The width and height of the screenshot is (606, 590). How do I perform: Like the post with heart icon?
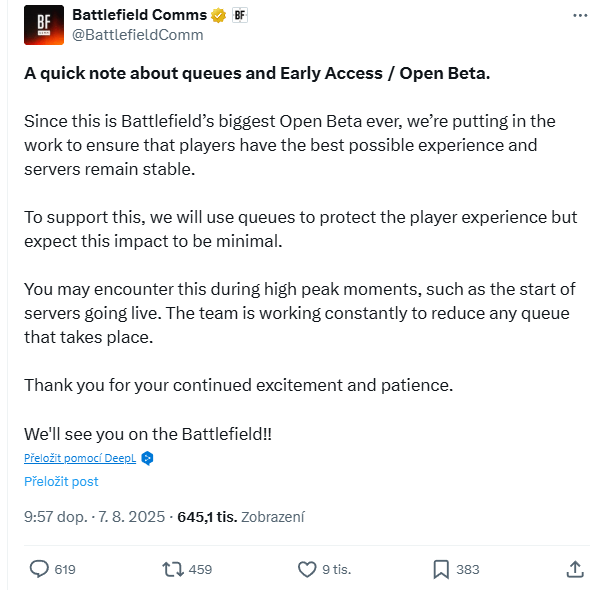[x=307, y=569]
